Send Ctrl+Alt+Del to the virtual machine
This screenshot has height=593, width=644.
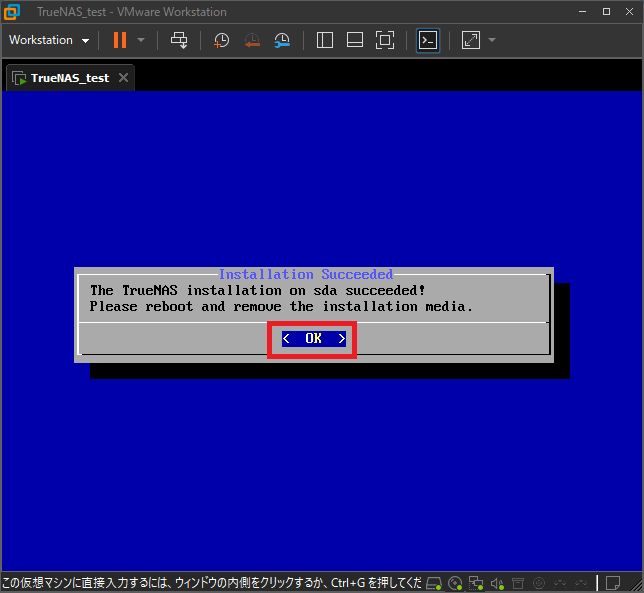(x=179, y=40)
